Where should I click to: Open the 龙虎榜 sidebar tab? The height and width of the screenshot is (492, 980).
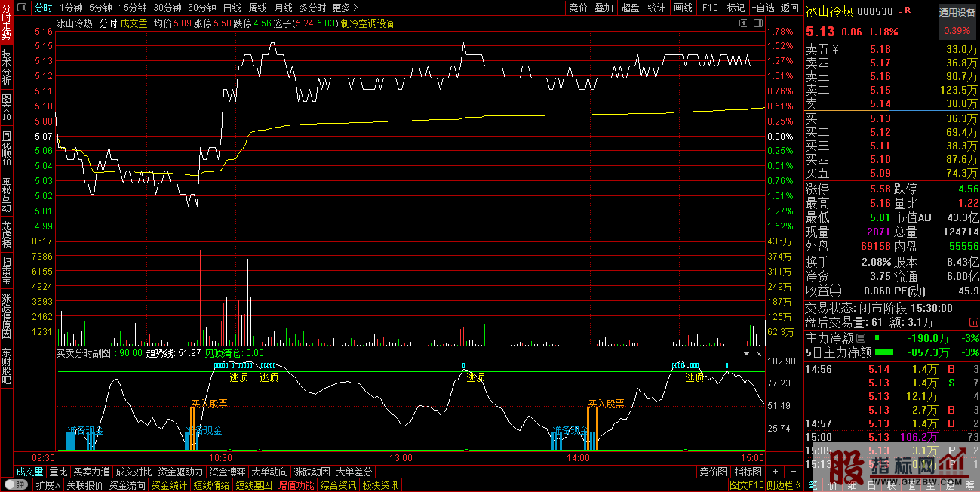7,233
